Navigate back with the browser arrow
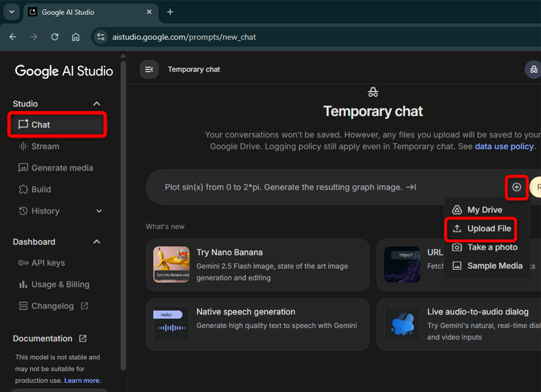This screenshot has width=541, height=392. [13, 37]
